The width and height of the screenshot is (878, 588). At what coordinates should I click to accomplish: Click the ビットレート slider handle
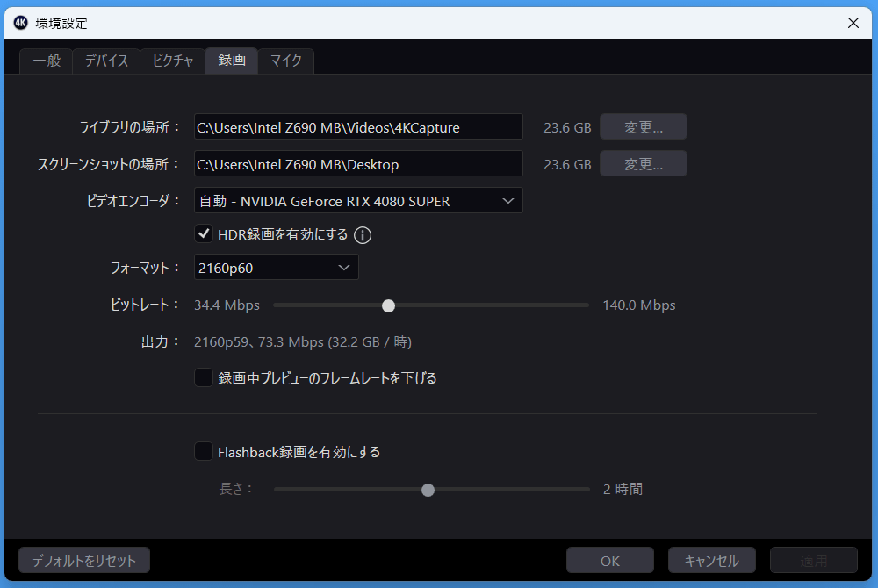[x=388, y=305]
